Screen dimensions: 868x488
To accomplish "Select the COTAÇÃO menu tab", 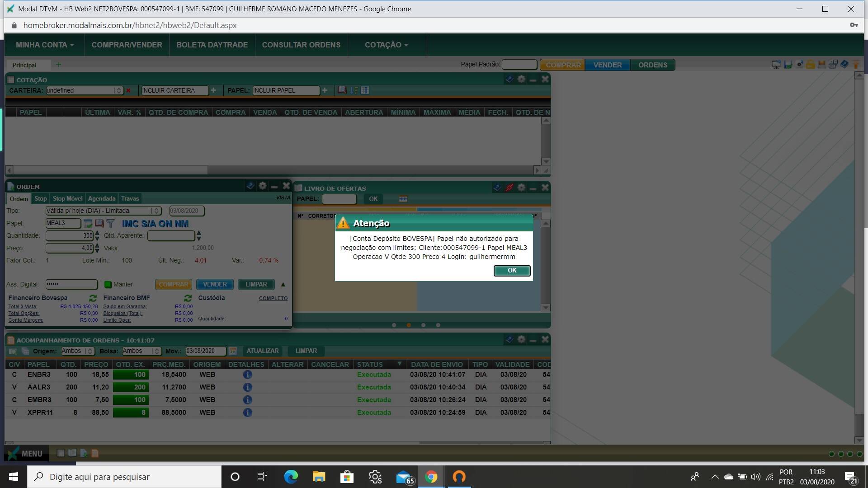I will click(x=385, y=44).
